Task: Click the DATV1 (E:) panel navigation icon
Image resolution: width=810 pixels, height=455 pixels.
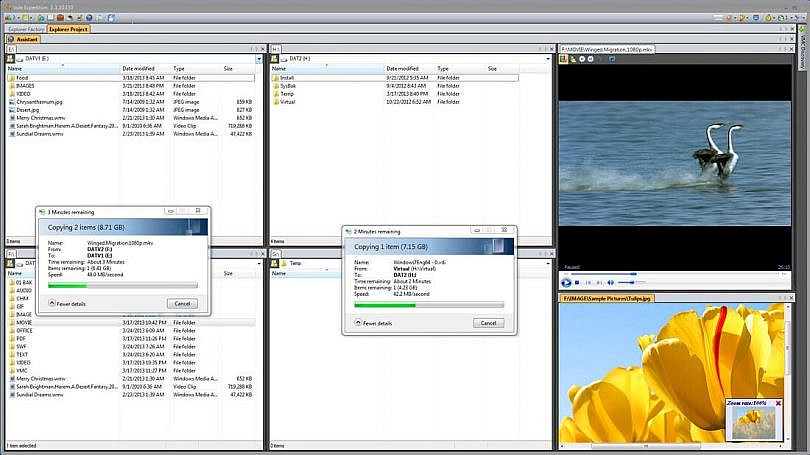Action: click(10, 59)
